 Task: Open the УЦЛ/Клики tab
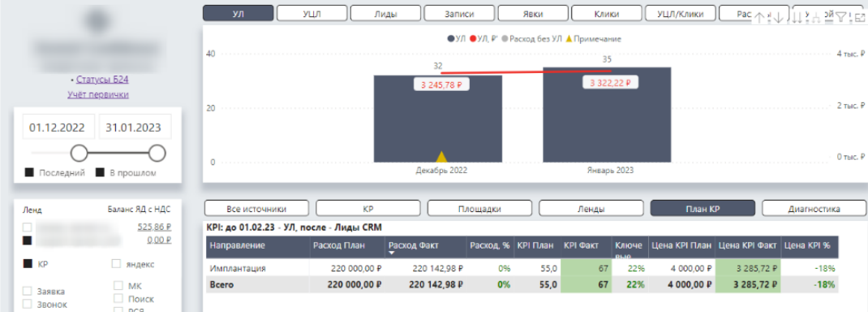pos(681,13)
